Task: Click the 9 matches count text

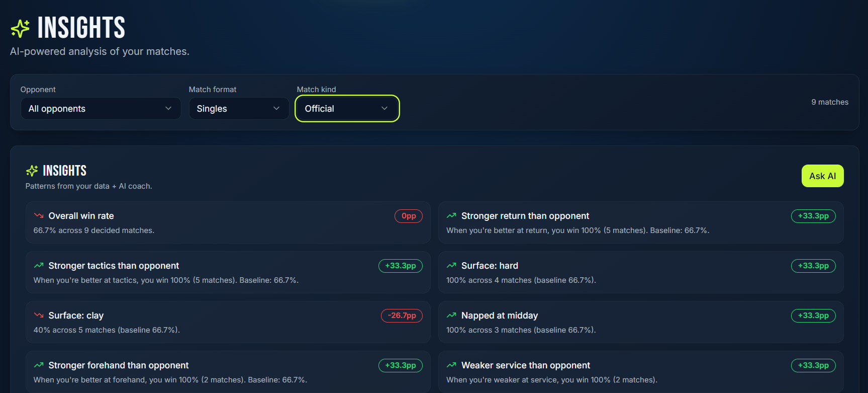Action: point(830,102)
